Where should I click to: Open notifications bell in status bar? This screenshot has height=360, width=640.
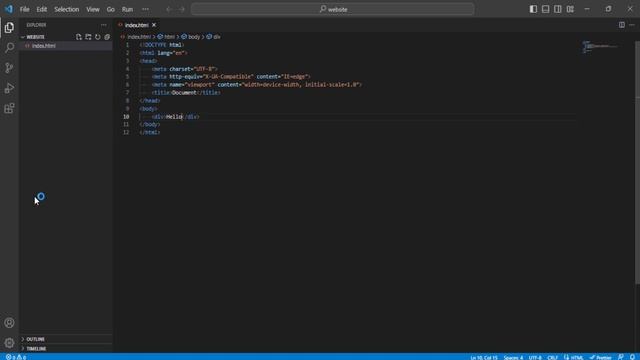coord(632,357)
